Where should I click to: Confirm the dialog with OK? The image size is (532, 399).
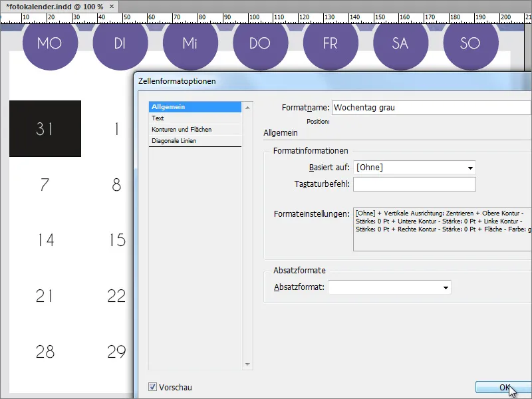click(503, 387)
